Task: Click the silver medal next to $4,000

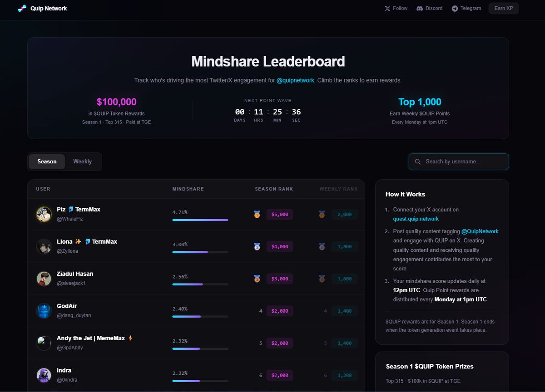Action: tap(257, 246)
